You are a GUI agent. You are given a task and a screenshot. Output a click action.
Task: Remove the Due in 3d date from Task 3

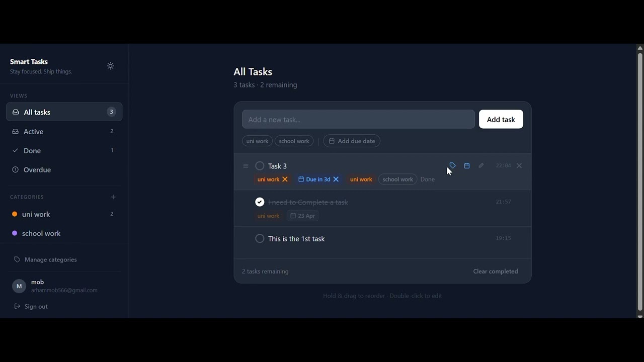(336, 179)
